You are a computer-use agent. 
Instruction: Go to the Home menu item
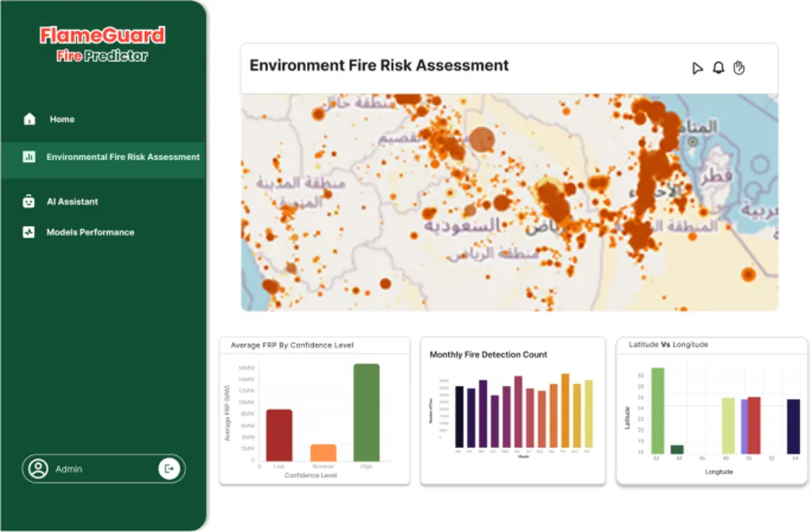(x=62, y=120)
